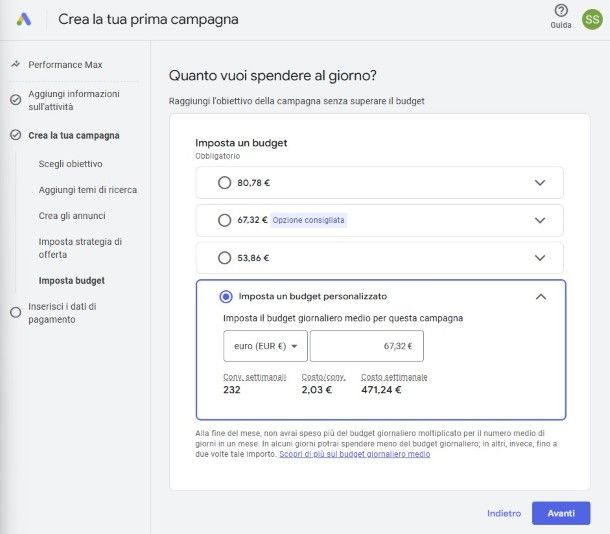Click the Costo settimanale label
Viewport: 610px width, 534px height.
pyautogui.click(x=394, y=377)
